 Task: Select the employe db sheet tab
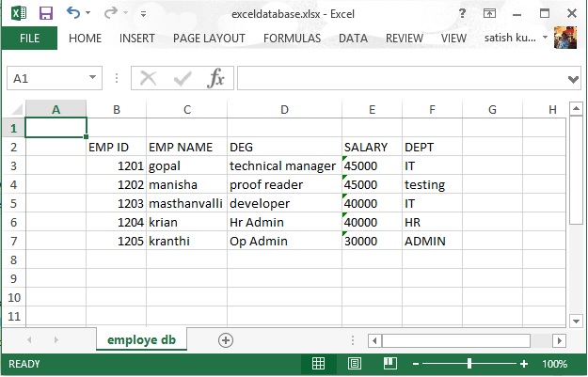pyautogui.click(x=147, y=339)
